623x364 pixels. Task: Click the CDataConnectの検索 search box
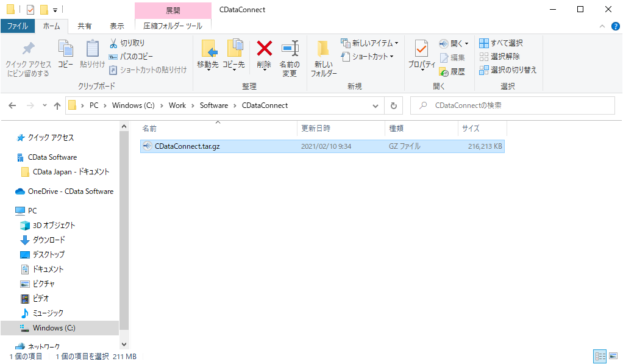point(513,105)
